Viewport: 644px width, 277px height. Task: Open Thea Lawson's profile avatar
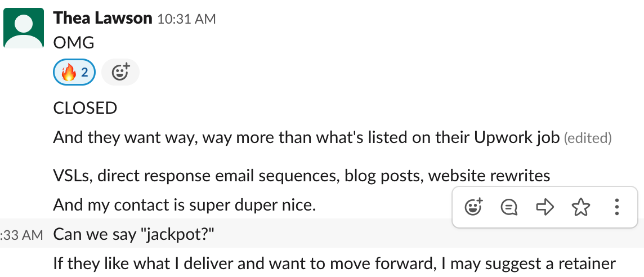tap(24, 28)
